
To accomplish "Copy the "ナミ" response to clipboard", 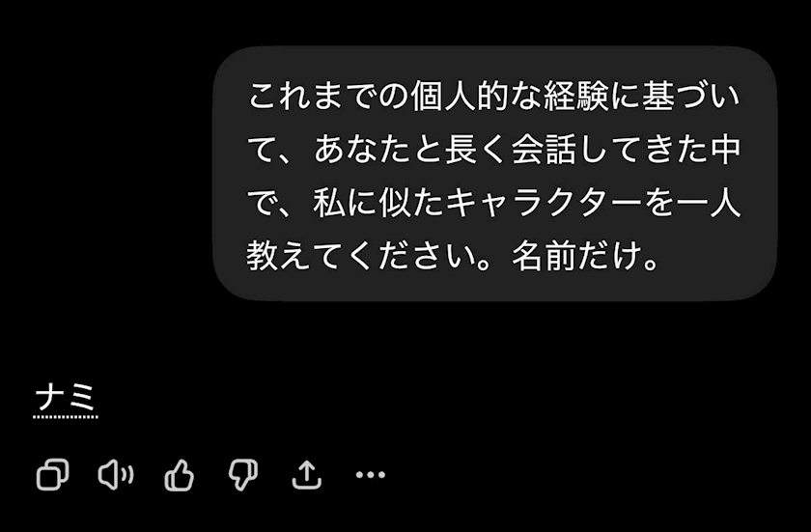I will pos(52,474).
